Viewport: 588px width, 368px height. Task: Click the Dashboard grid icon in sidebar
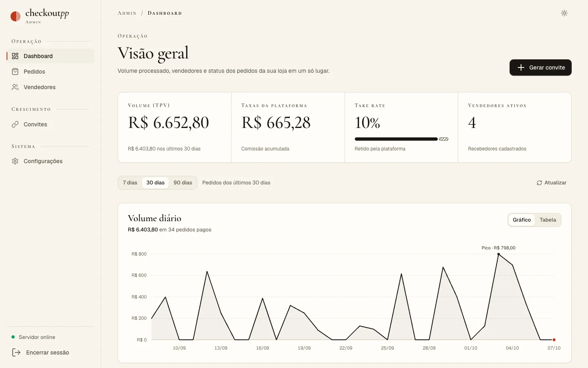pyautogui.click(x=15, y=56)
